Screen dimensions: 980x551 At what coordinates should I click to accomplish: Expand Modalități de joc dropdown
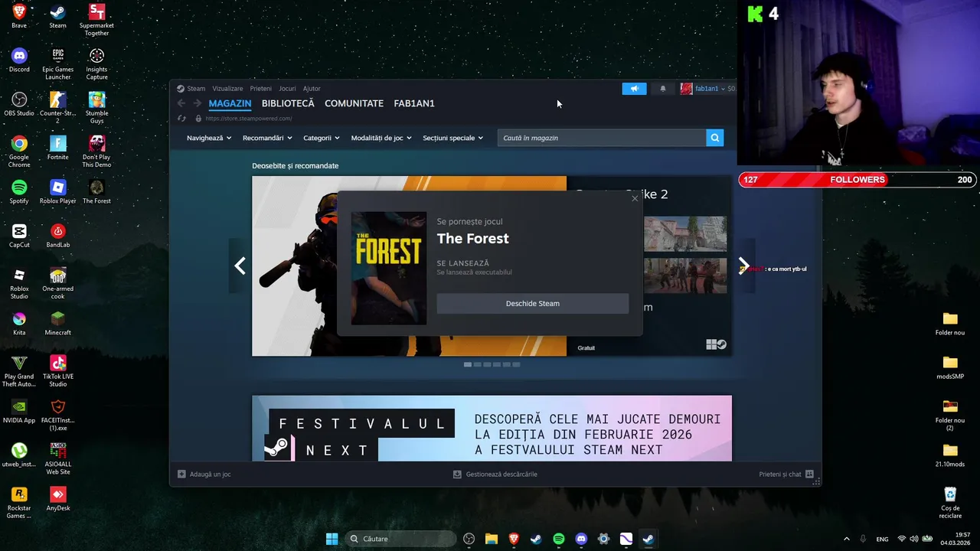point(381,138)
